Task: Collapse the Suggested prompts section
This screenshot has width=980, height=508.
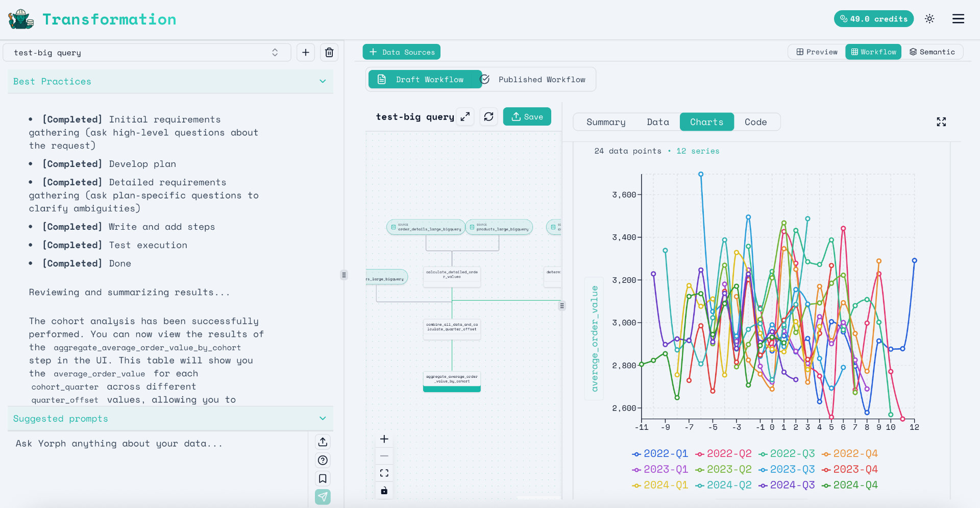Action: point(323,418)
